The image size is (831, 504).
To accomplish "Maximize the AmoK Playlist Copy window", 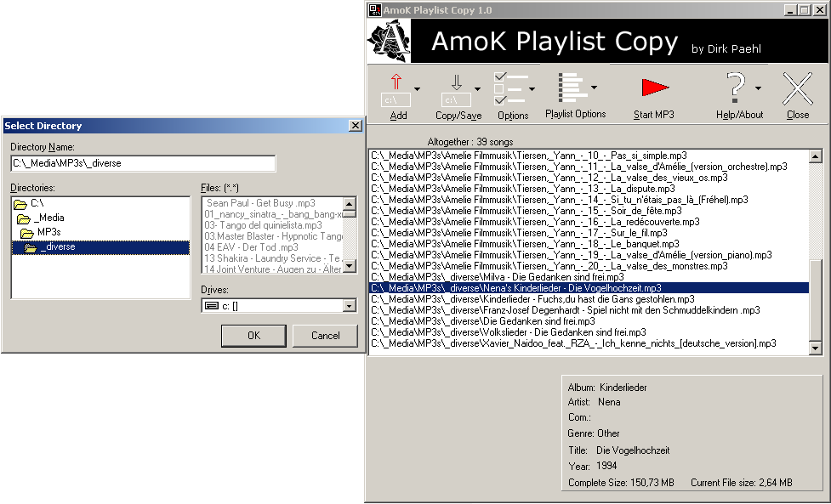I will point(804,10).
